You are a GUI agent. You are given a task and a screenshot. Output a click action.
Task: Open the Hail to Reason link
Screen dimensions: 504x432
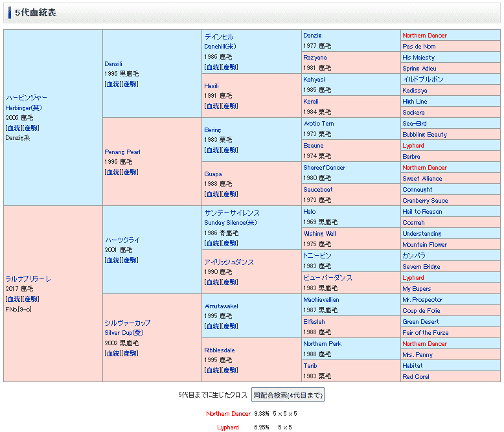pyautogui.click(x=422, y=212)
